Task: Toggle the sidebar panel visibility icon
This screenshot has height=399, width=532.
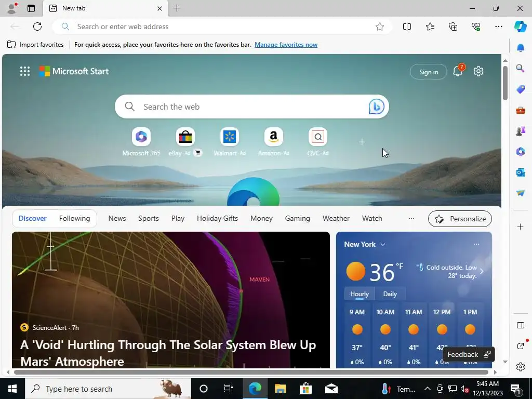Action: point(520,325)
